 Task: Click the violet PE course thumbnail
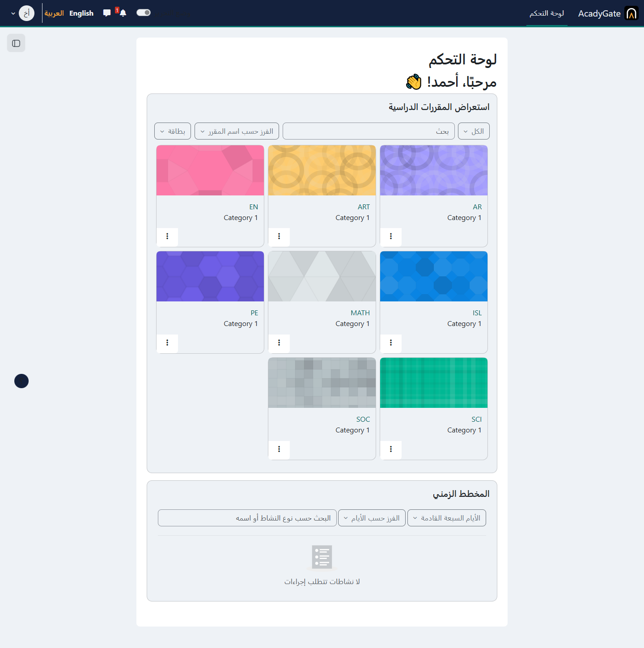click(x=210, y=276)
